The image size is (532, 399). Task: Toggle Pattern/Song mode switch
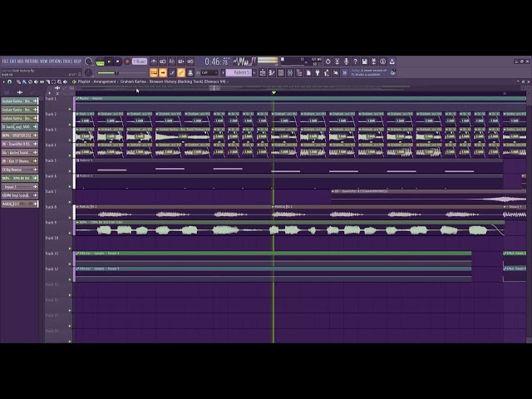100,62
